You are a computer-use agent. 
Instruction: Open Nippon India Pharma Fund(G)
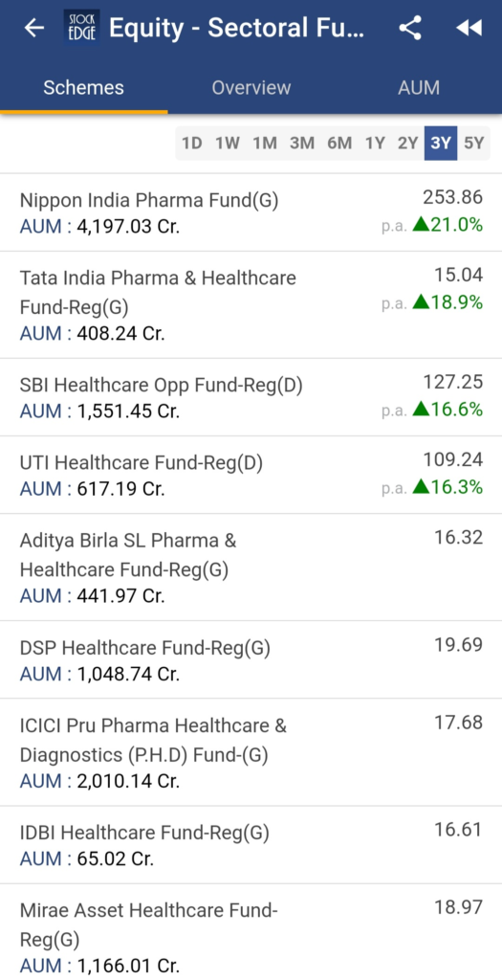tap(251, 212)
